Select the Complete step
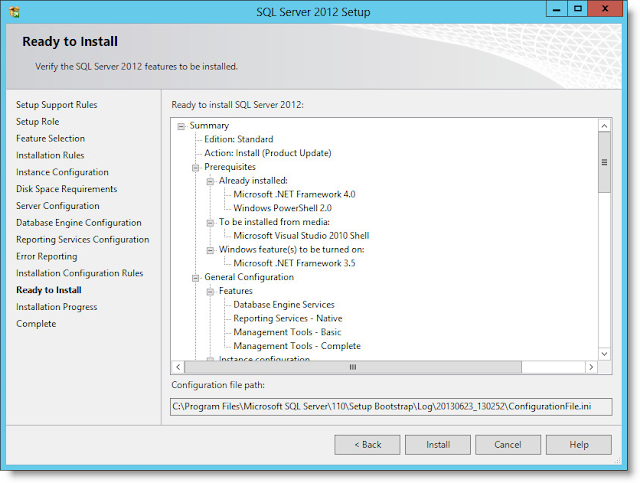Image resolution: width=640 pixels, height=483 pixels. tap(36, 324)
